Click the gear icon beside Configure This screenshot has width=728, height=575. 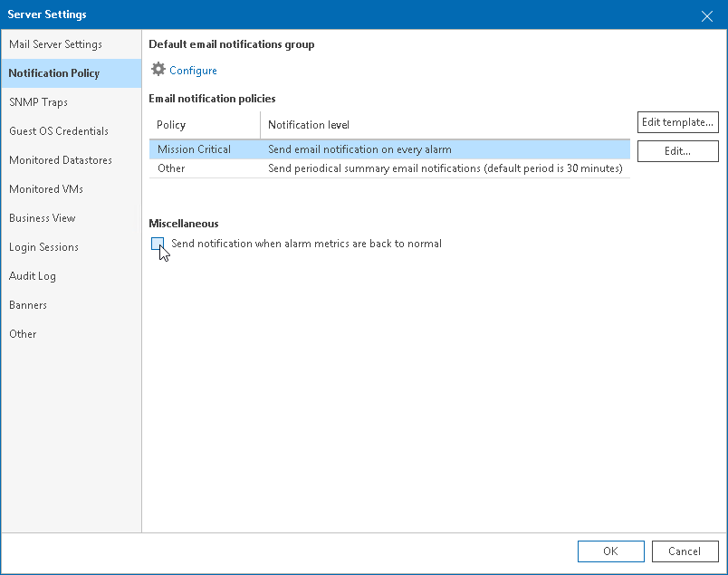[158, 69]
